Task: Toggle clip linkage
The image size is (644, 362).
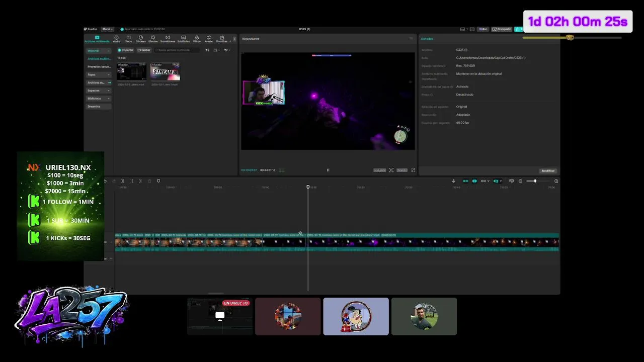Action: pyautogui.click(x=484, y=181)
